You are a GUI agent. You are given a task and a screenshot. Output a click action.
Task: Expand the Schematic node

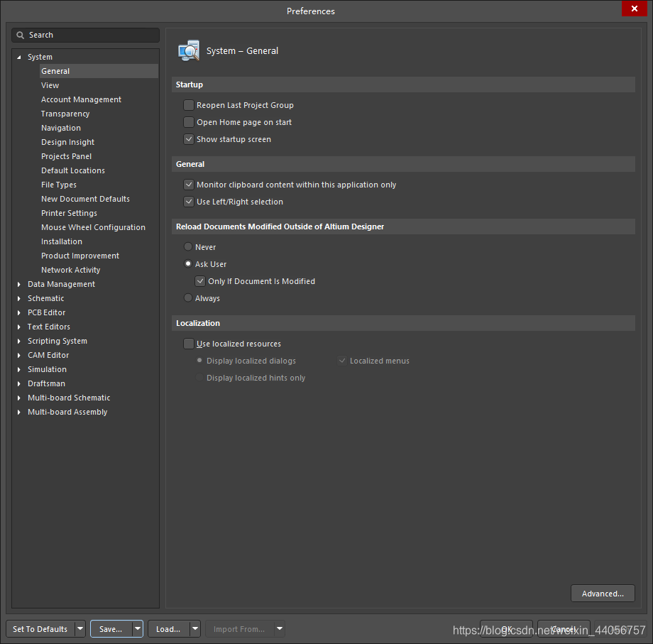[x=18, y=298]
